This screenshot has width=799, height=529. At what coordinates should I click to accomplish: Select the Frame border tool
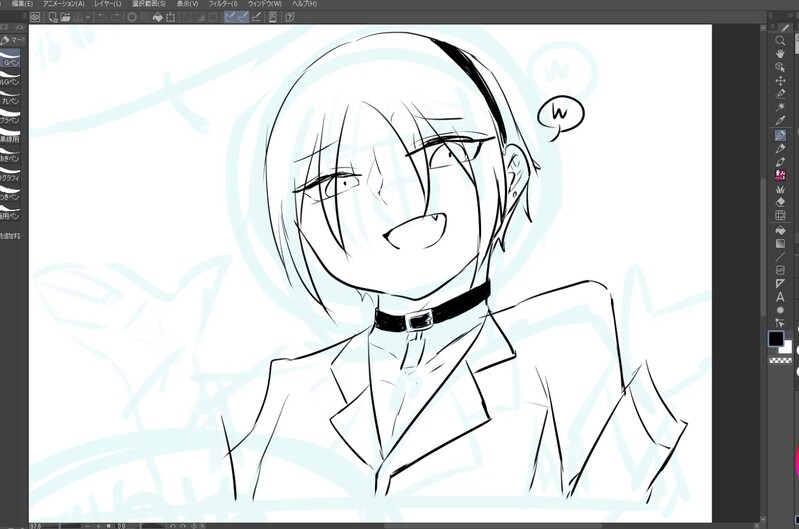[x=780, y=270]
